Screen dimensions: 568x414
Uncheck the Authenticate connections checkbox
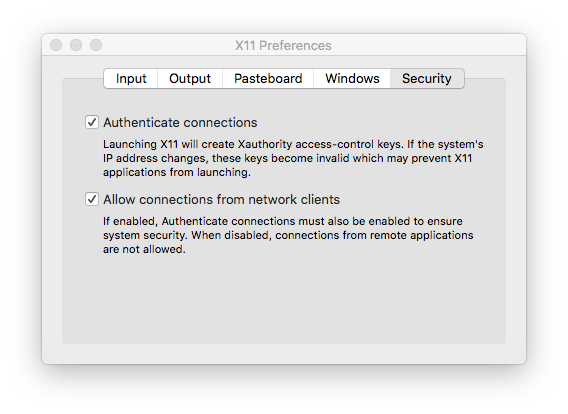click(92, 122)
